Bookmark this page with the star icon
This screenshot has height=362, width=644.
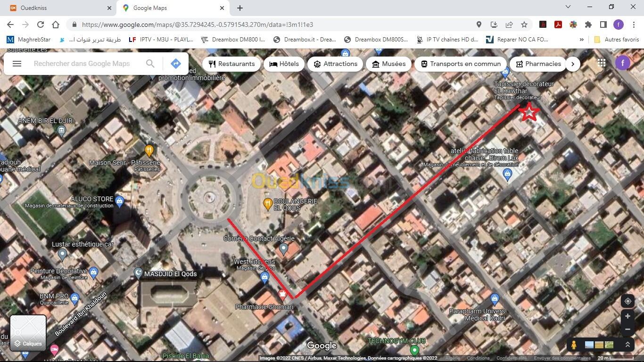524,25
